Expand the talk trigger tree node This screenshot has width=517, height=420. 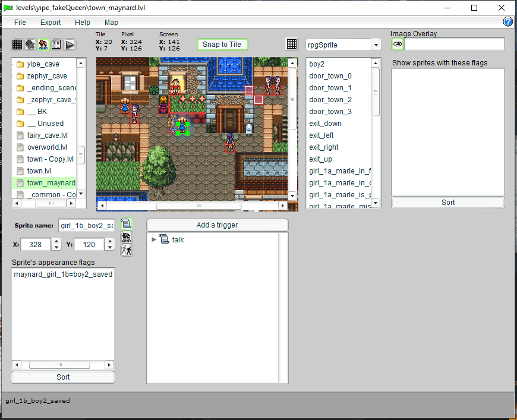[155, 239]
